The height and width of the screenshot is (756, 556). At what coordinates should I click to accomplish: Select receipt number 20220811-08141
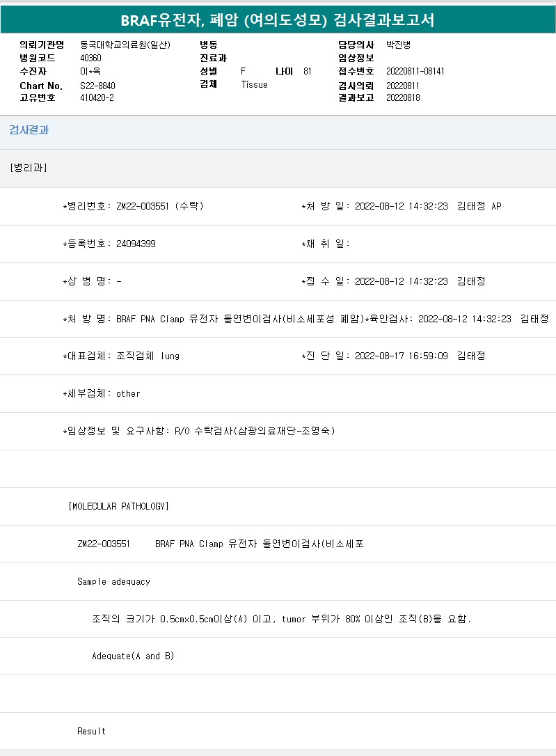point(415,72)
